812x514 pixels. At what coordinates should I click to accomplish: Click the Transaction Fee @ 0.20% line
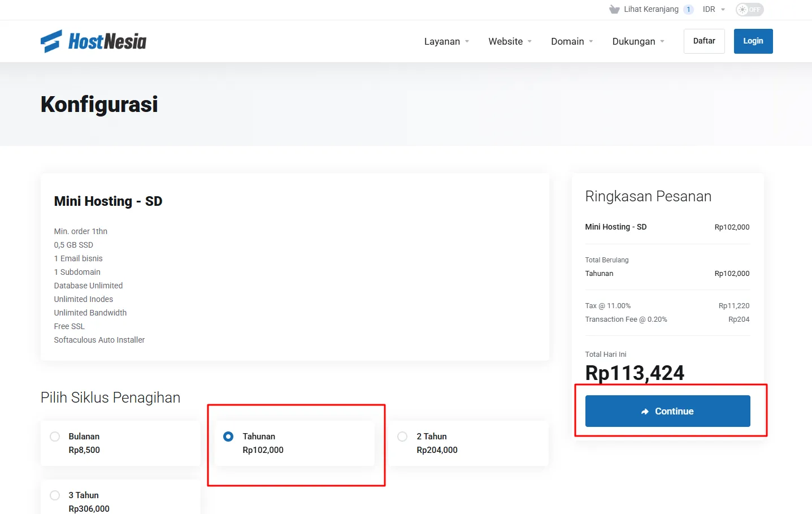(x=626, y=319)
